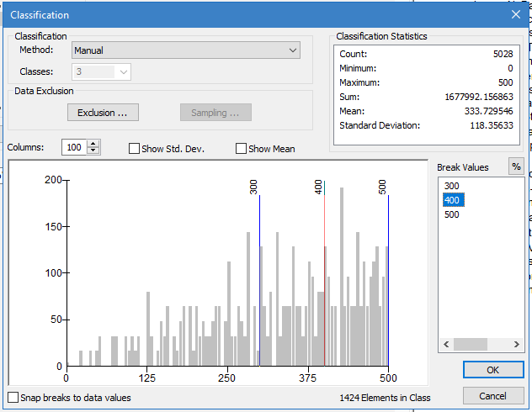532x412 pixels.
Task: Select break value 500 in list
Action: (x=452, y=214)
